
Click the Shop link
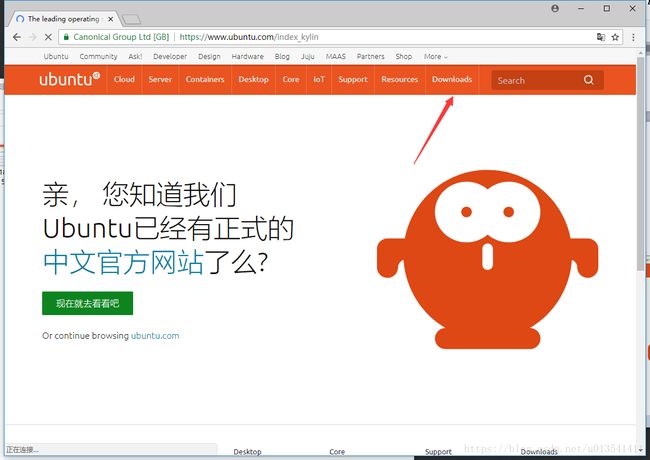404,56
